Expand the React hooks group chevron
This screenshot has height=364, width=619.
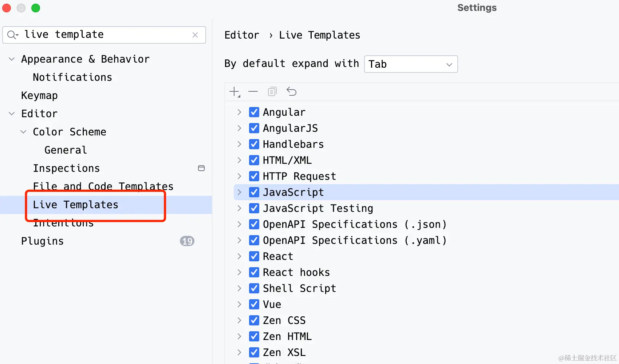pos(239,272)
